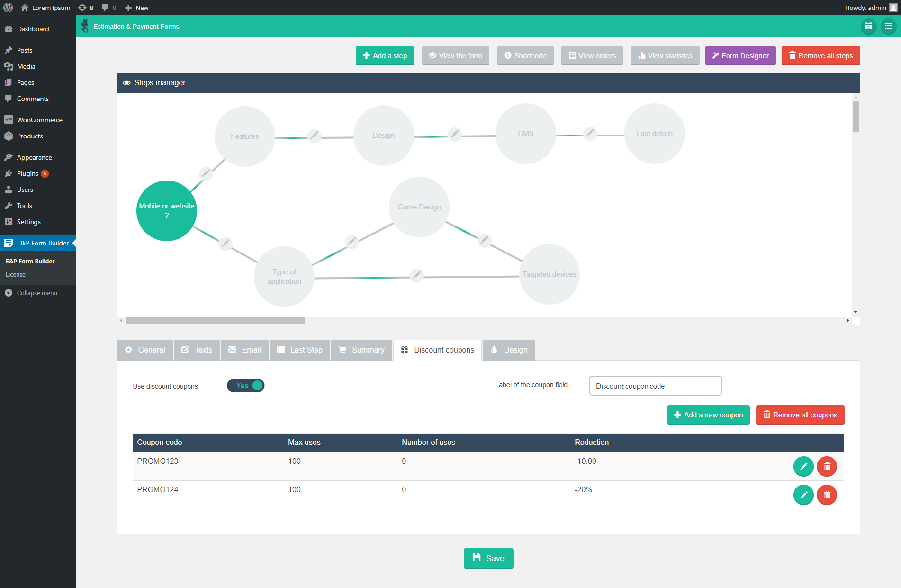Remove all steps from the form
This screenshot has height=588, width=901.
pos(820,55)
